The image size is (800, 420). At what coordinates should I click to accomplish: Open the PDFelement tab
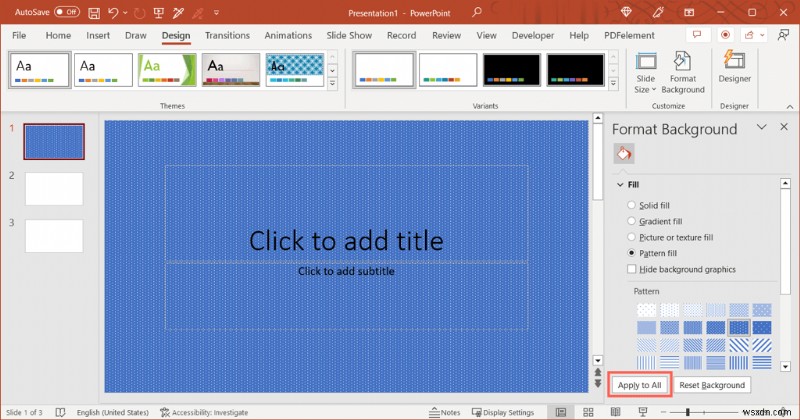point(629,35)
